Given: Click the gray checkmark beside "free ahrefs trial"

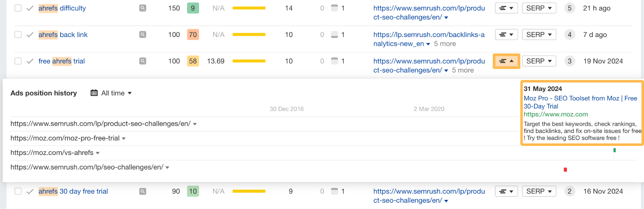Looking at the screenshot, I should (30, 61).
